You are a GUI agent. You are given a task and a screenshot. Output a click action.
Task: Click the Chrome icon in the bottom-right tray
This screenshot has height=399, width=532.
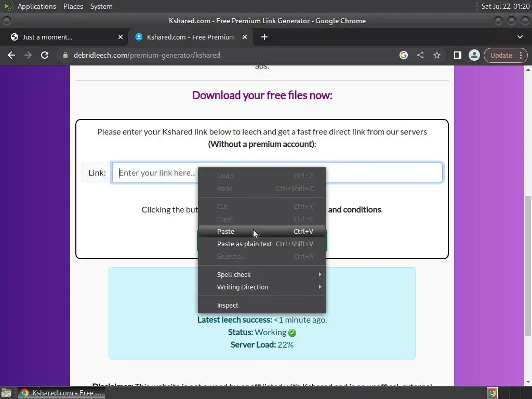tap(492, 393)
